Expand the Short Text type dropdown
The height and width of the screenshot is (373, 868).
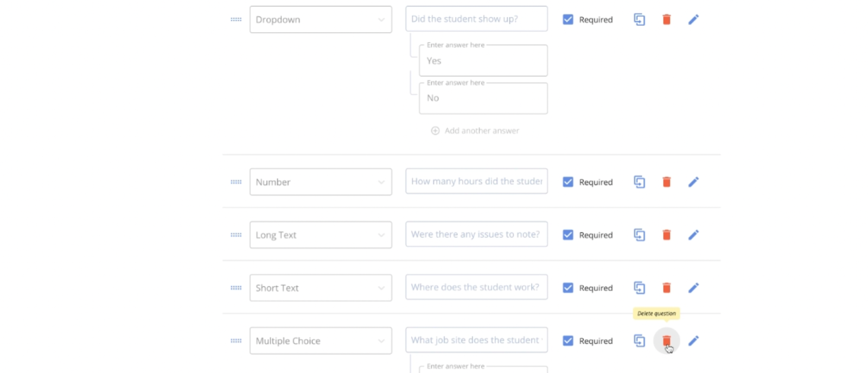click(321, 288)
